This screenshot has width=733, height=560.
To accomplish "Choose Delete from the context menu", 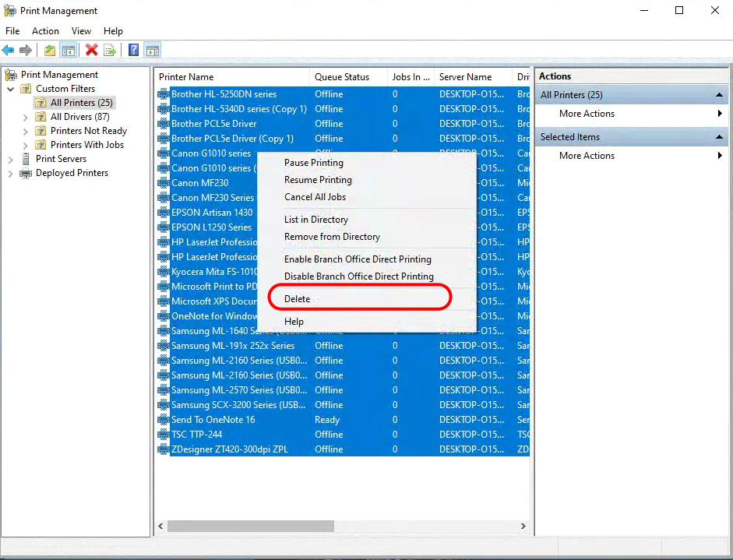I will click(366, 299).
